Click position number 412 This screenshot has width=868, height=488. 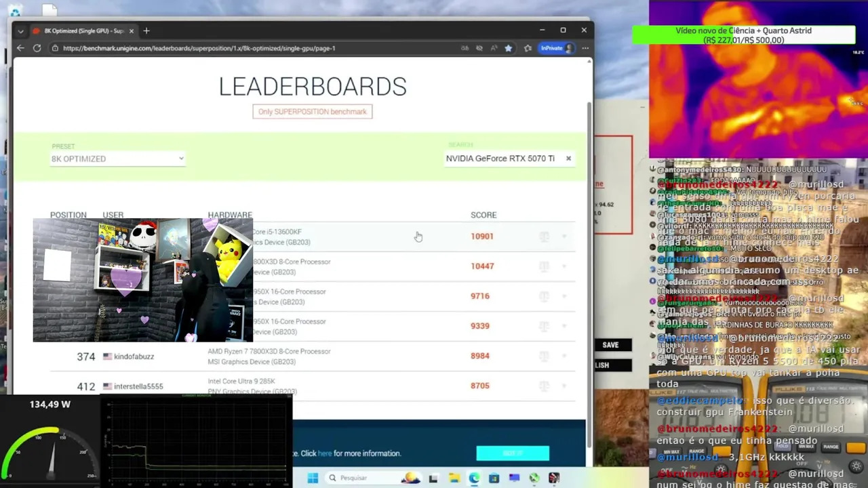(x=85, y=386)
